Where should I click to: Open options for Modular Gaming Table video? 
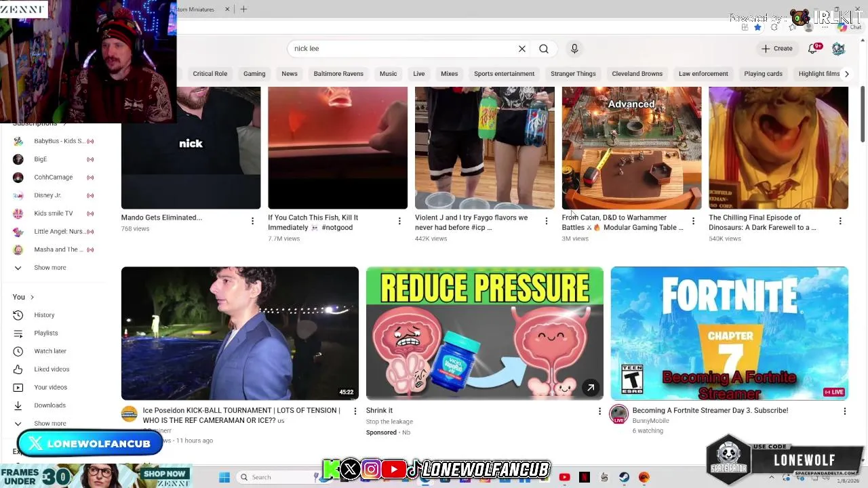(693, 221)
